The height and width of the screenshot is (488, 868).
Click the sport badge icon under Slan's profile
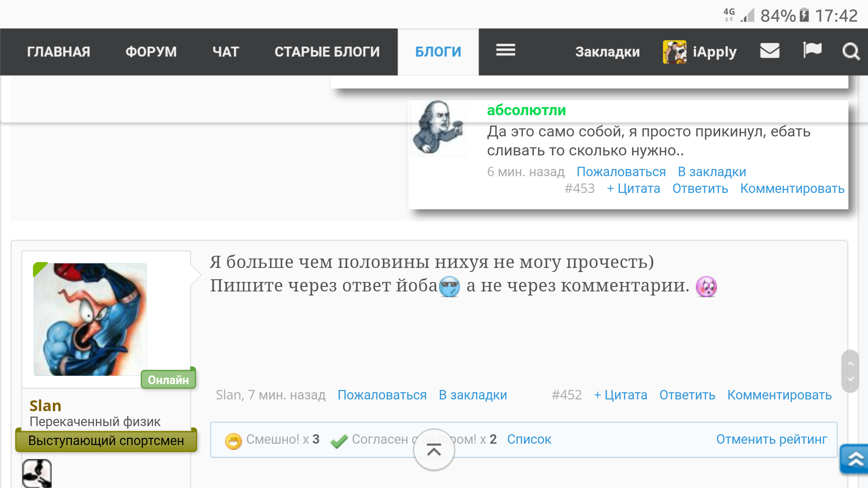pyautogui.click(x=37, y=474)
